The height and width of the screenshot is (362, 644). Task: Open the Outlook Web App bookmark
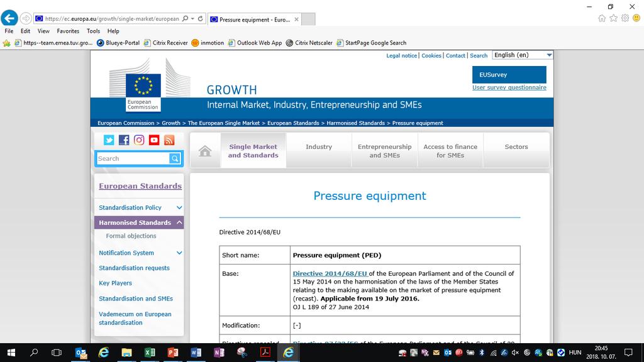pyautogui.click(x=255, y=43)
